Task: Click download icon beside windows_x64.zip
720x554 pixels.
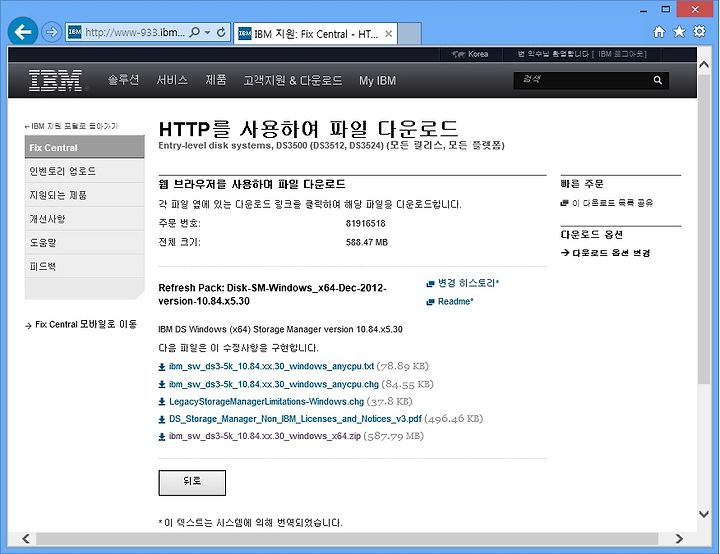Action: (x=162, y=436)
